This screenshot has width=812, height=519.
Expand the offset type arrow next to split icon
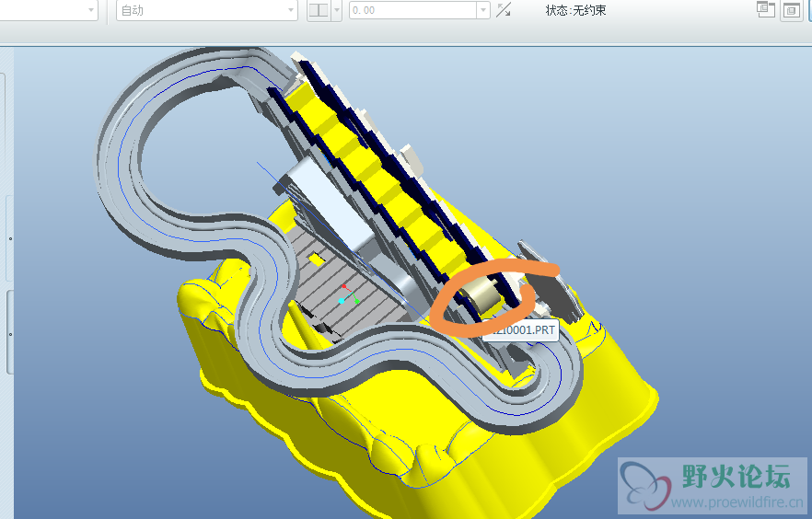[337, 10]
